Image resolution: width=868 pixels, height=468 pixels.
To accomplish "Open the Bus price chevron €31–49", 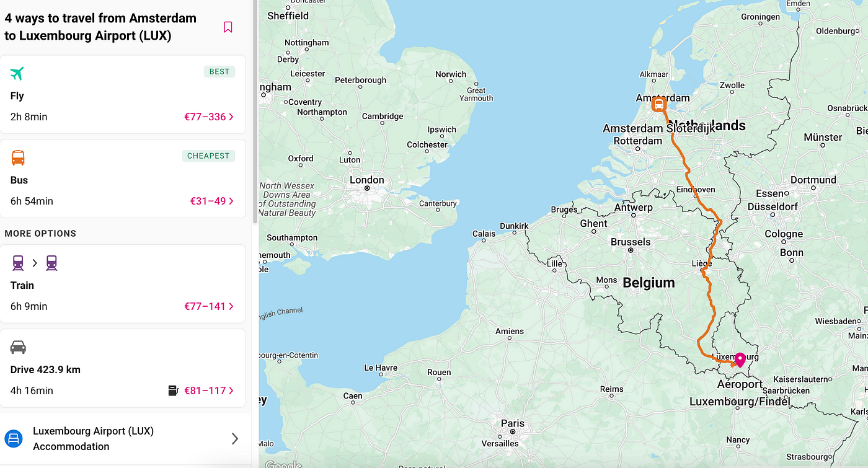I will pyautogui.click(x=231, y=201).
